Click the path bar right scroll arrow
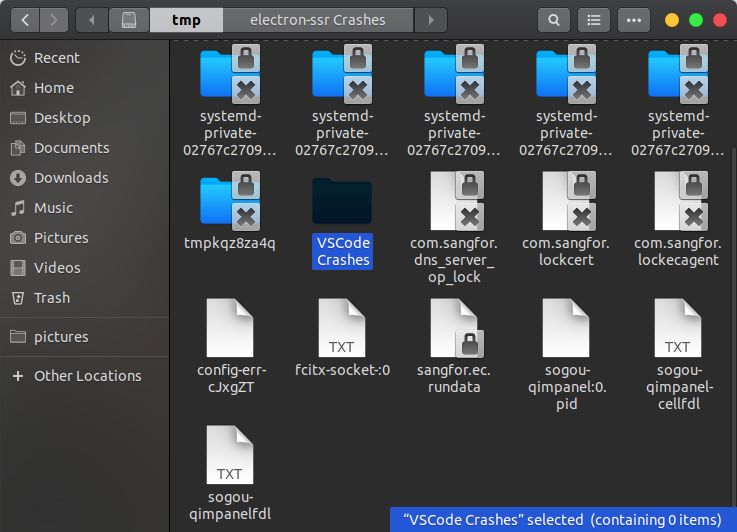Screen dimensions: 737x532 tap(431, 20)
